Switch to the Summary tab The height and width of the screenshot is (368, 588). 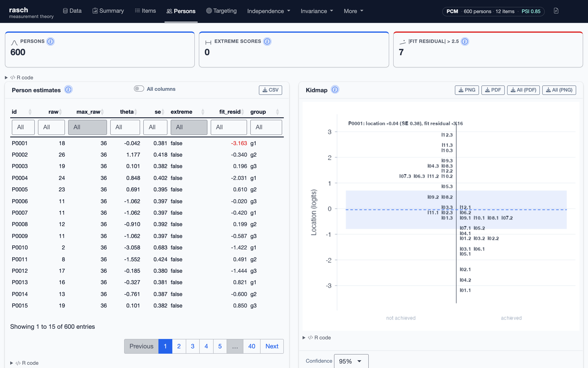tap(108, 11)
